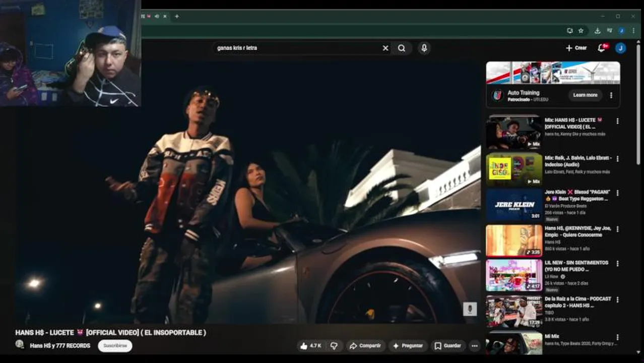644x363 pixels.
Task: Click the Chrome profile avatar in the toolbar
Action: [x=621, y=31]
